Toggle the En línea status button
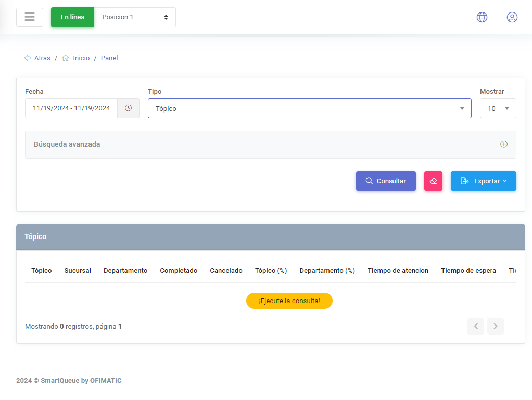Image resolution: width=532 pixels, height=400 pixels. pyautogui.click(x=72, y=17)
